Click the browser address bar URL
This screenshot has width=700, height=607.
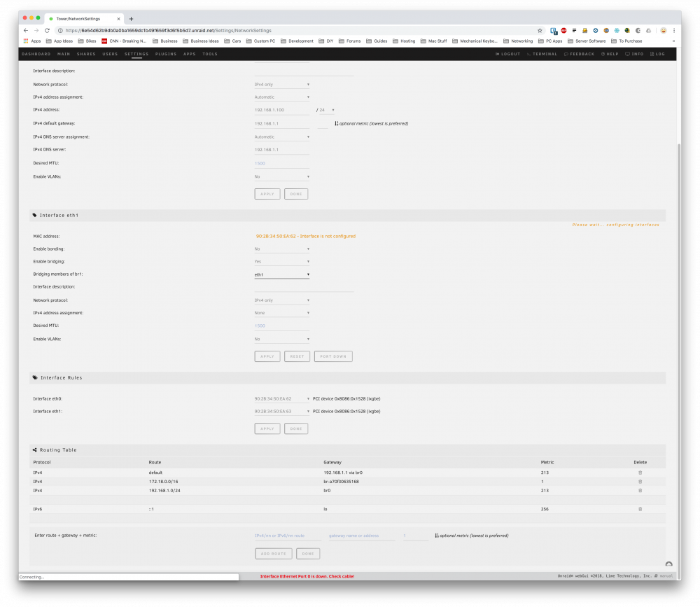[x=168, y=30]
